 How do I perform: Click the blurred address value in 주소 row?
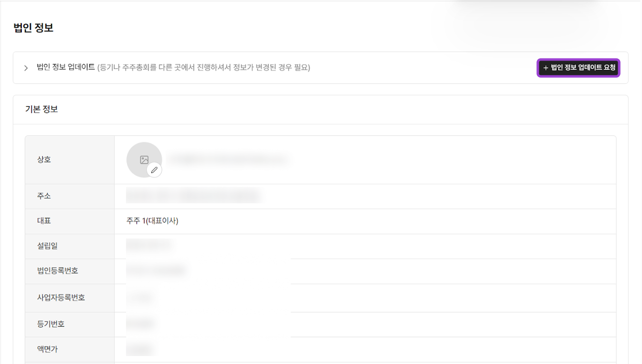[x=193, y=196]
